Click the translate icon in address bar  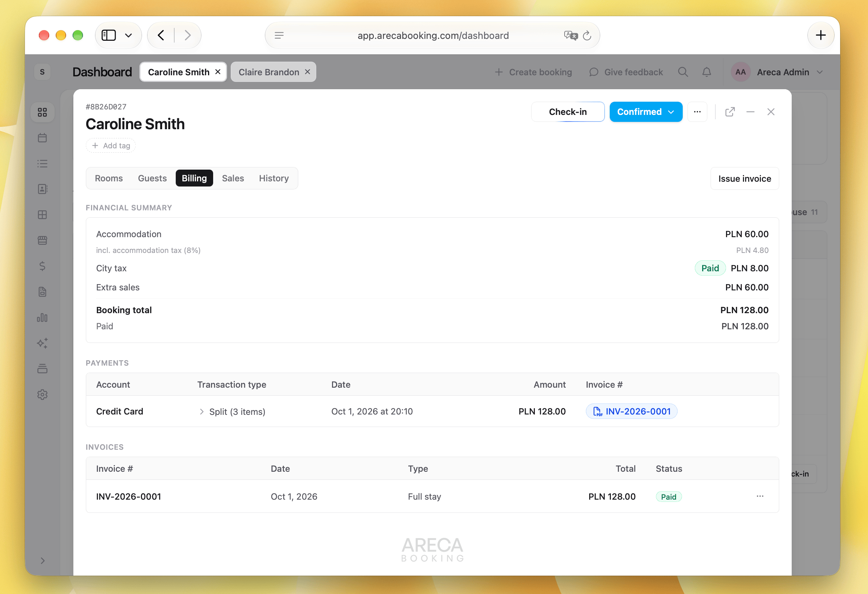[x=570, y=36]
